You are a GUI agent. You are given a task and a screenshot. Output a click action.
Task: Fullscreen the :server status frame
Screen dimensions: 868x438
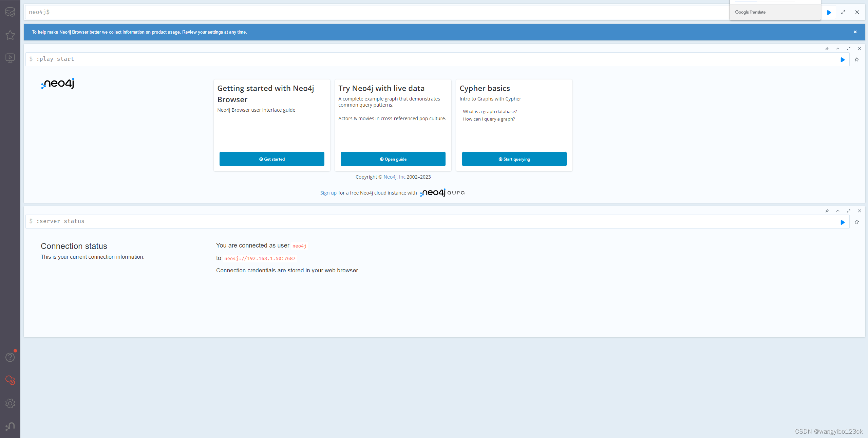click(849, 211)
